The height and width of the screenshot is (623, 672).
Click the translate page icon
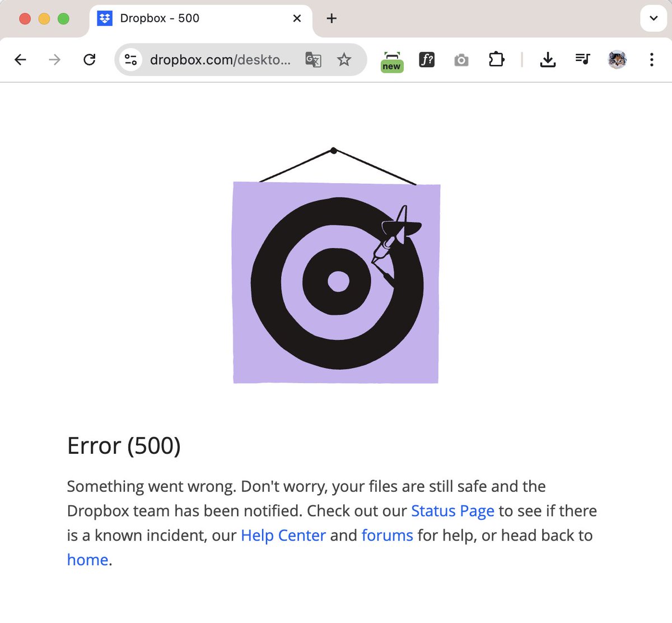pyautogui.click(x=313, y=59)
